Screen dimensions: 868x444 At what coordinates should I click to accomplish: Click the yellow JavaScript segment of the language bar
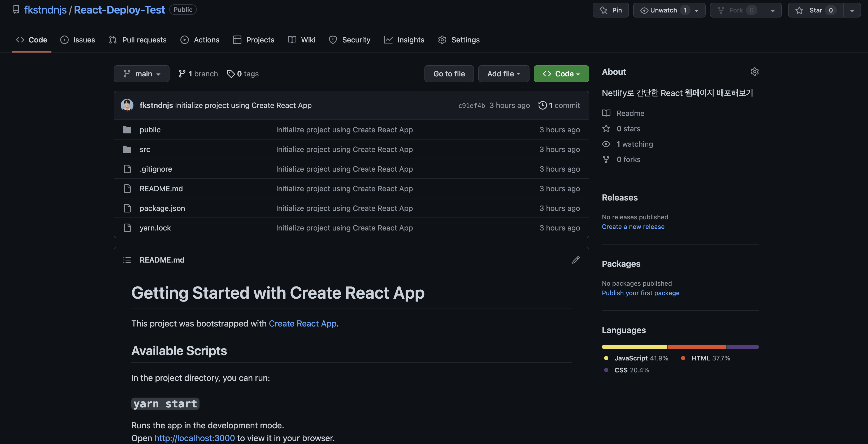[634, 347]
